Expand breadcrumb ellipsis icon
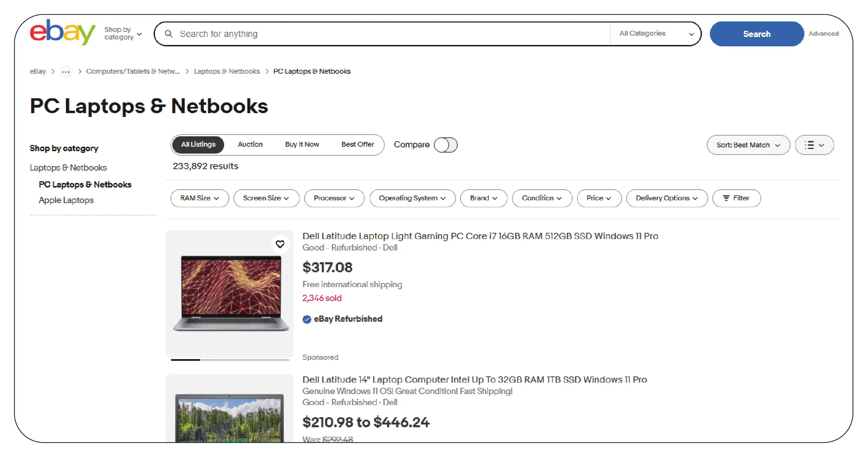This screenshot has width=868, height=457. point(66,72)
